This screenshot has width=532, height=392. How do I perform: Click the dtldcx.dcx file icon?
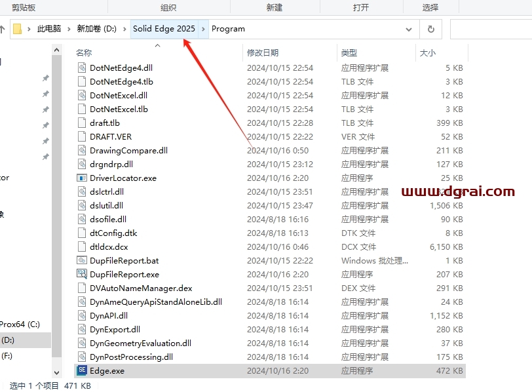82,246
